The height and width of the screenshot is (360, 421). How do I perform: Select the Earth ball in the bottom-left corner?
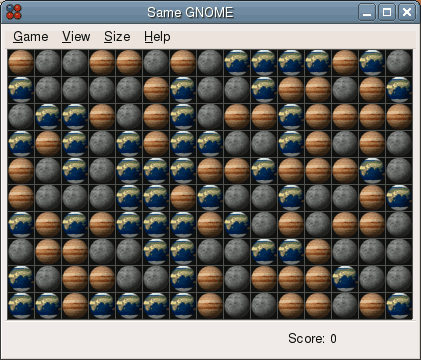tap(21, 306)
